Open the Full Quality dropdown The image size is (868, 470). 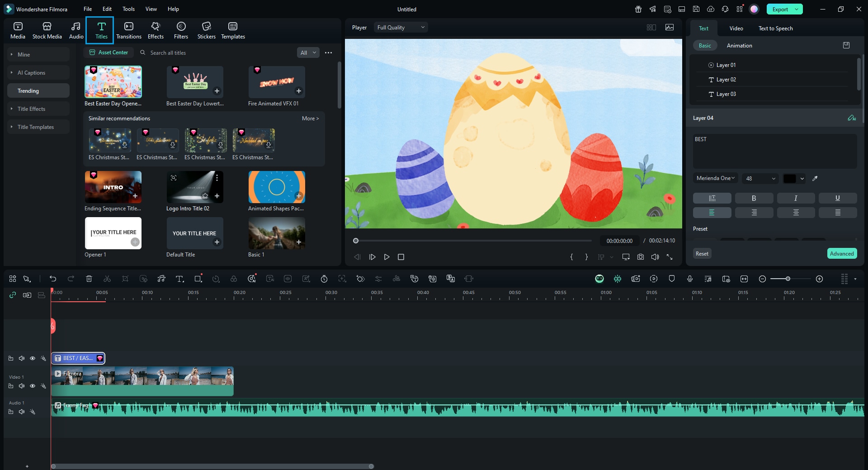pyautogui.click(x=401, y=28)
